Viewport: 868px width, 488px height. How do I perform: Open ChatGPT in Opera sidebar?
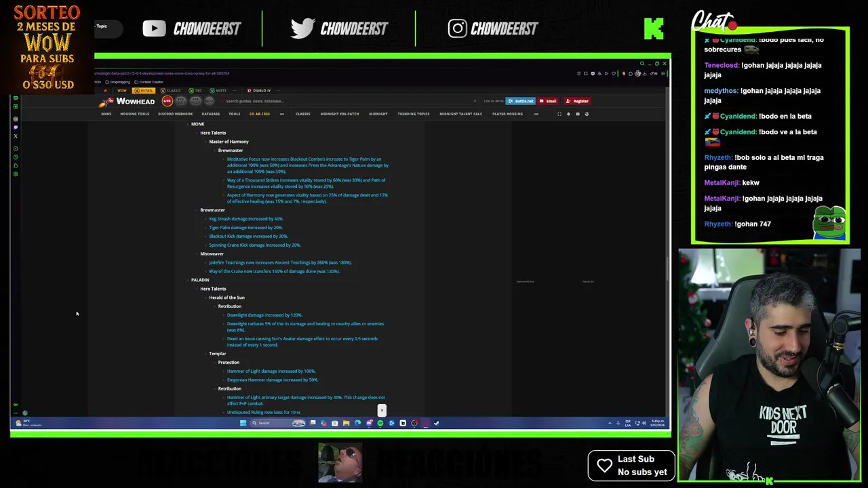tap(16, 119)
